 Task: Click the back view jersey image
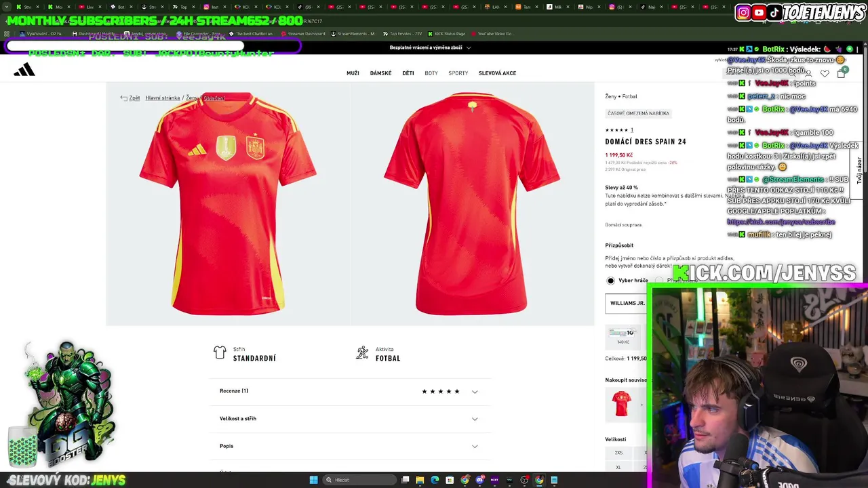click(472, 204)
